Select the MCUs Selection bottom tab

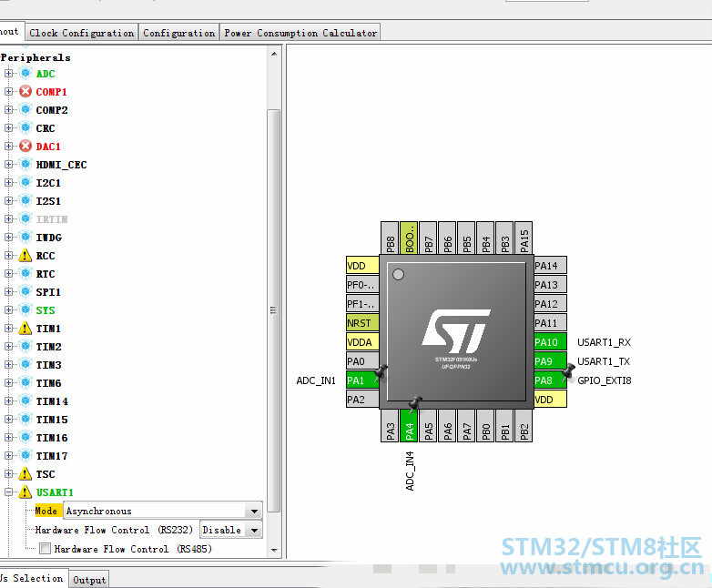(32, 578)
